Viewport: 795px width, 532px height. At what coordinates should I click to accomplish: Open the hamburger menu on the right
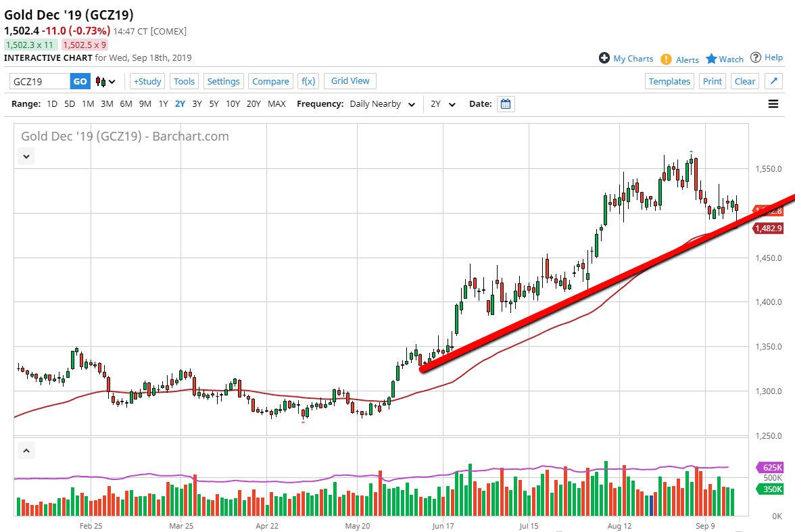click(773, 104)
